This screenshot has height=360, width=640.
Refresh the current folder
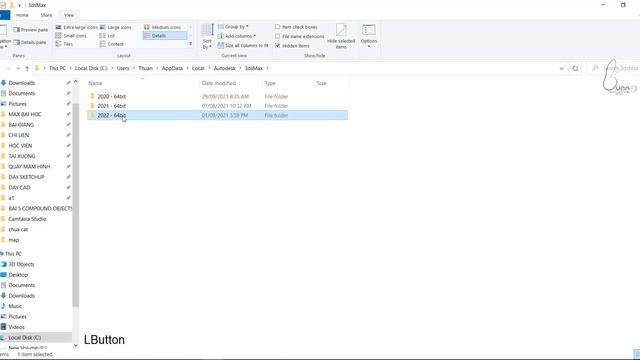click(575, 68)
